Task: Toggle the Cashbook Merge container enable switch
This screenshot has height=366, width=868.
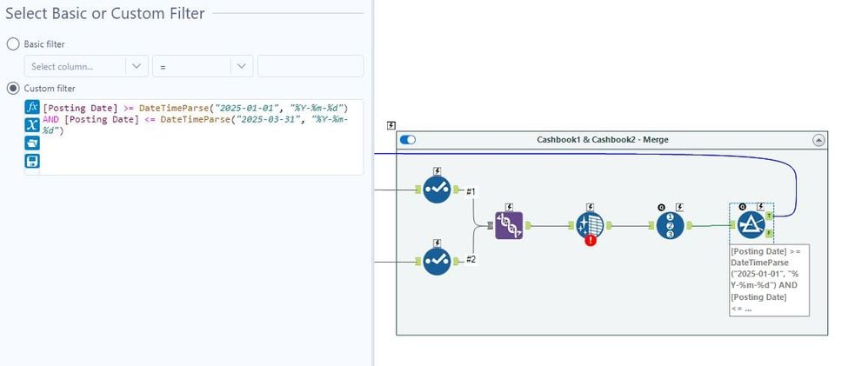Action: coord(407,140)
